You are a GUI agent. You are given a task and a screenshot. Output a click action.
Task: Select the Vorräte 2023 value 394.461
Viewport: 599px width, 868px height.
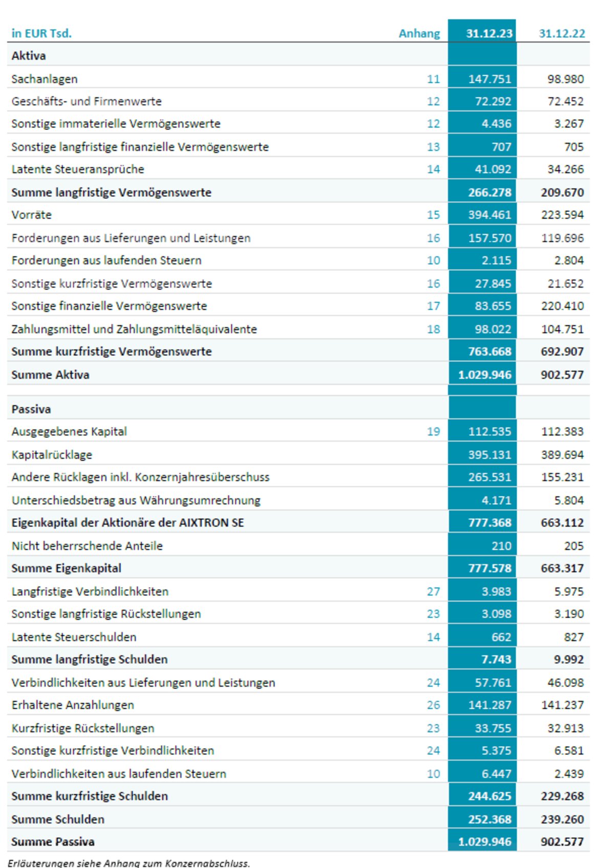click(489, 215)
